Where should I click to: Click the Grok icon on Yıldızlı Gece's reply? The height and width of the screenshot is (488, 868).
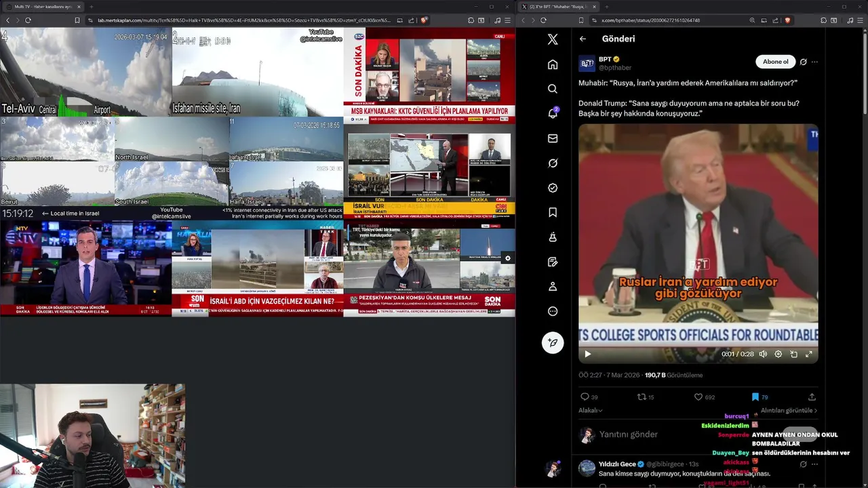point(804,464)
